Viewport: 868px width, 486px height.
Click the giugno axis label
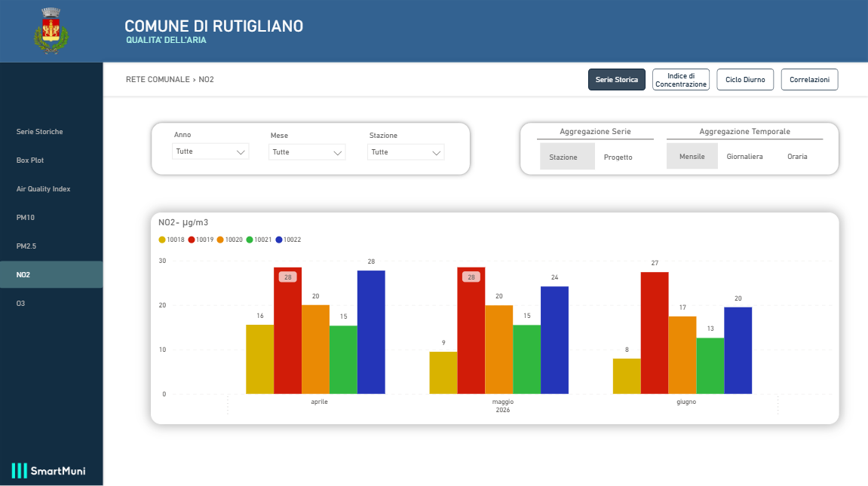[x=686, y=402]
